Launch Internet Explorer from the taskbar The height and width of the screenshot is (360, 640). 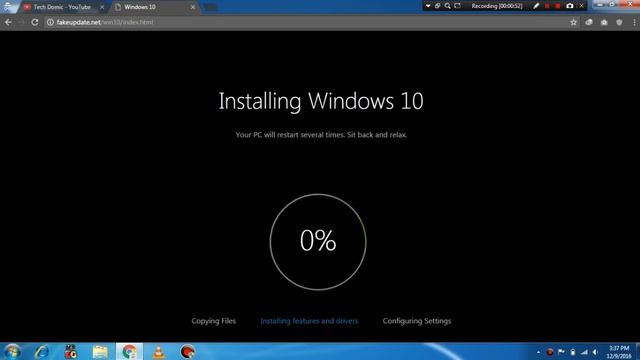coord(42,352)
